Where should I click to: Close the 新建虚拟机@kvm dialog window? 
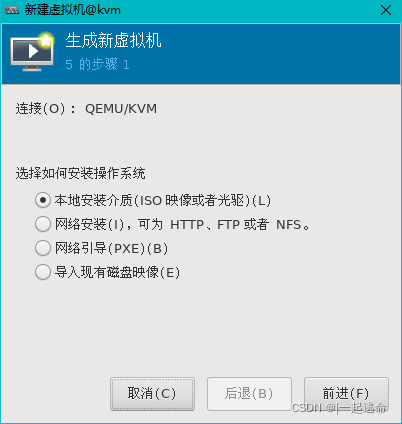point(386,10)
